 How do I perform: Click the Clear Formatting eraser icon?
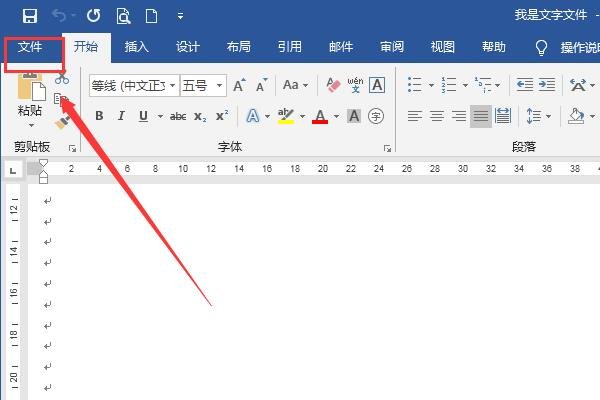point(333,85)
